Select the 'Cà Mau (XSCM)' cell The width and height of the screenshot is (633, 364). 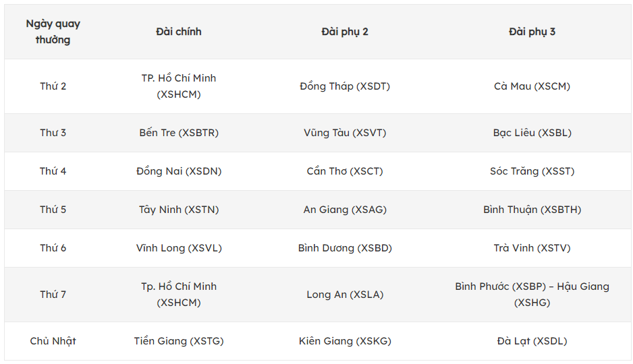pyautogui.click(x=532, y=86)
